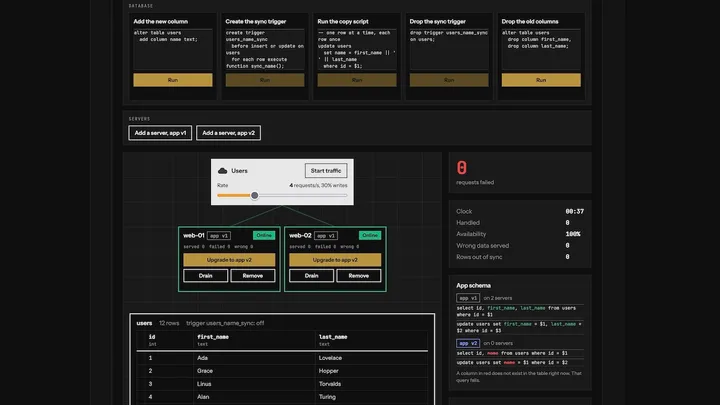Run the Drop the sync trigger step
This screenshot has width=720, height=405.
[449, 80]
